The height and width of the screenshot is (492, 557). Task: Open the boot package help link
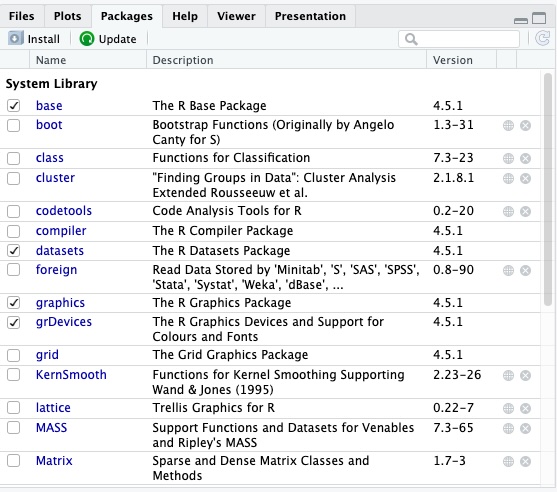(x=49, y=125)
